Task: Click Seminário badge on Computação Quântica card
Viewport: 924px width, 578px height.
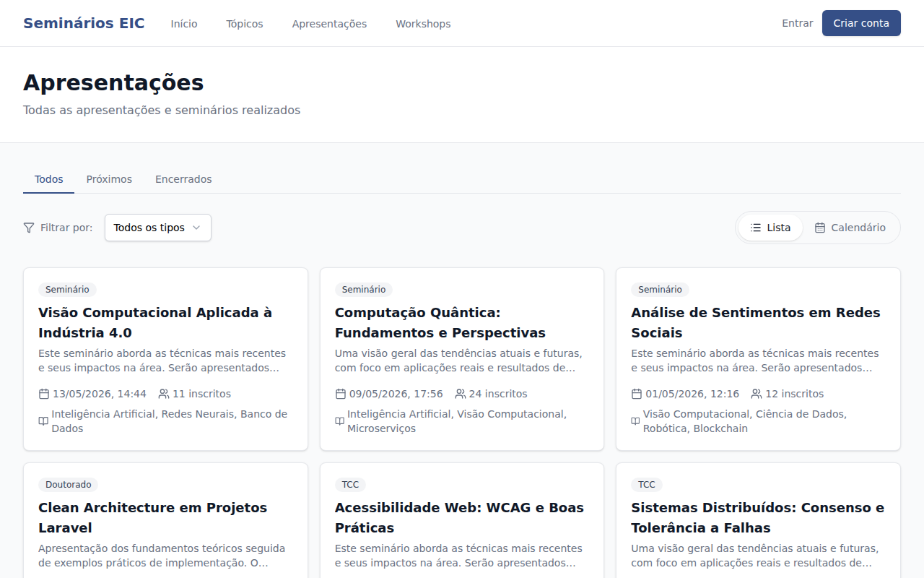Action: [x=364, y=290]
